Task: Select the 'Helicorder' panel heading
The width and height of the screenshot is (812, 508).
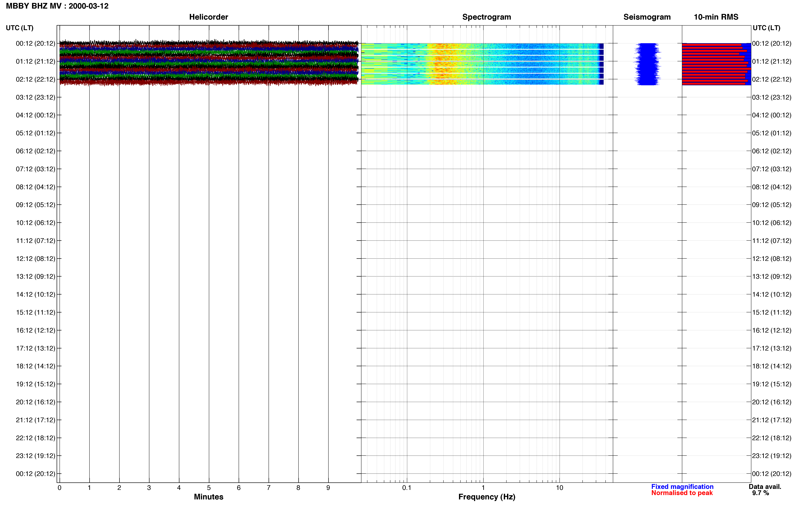Action: click(209, 17)
